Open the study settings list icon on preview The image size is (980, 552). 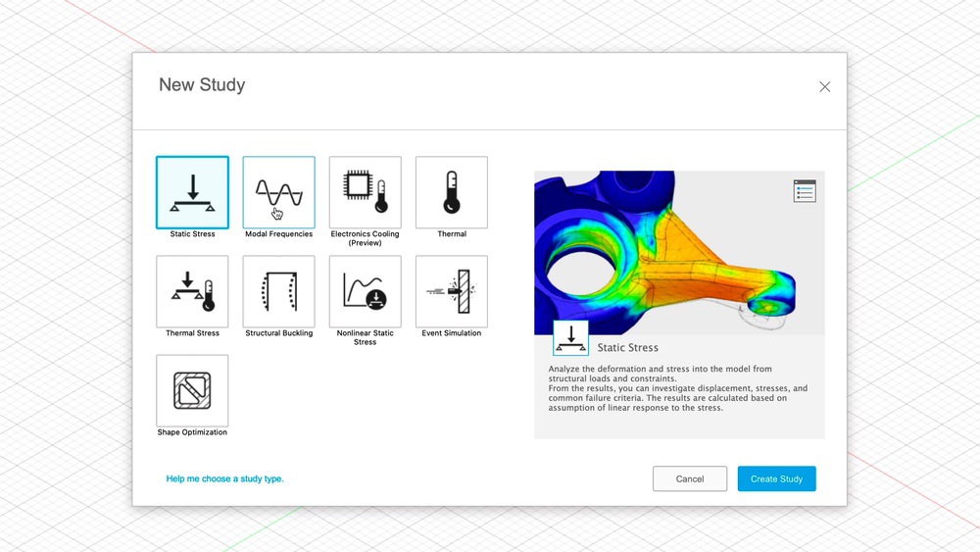click(x=805, y=191)
